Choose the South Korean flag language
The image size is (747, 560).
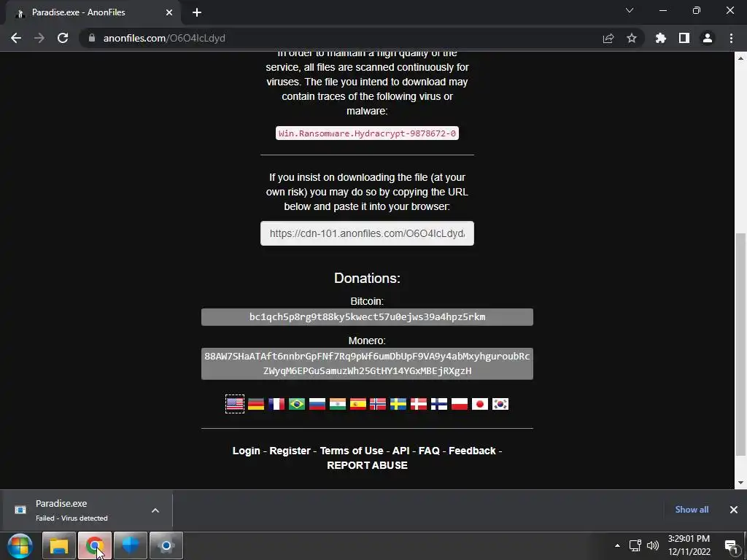click(500, 404)
